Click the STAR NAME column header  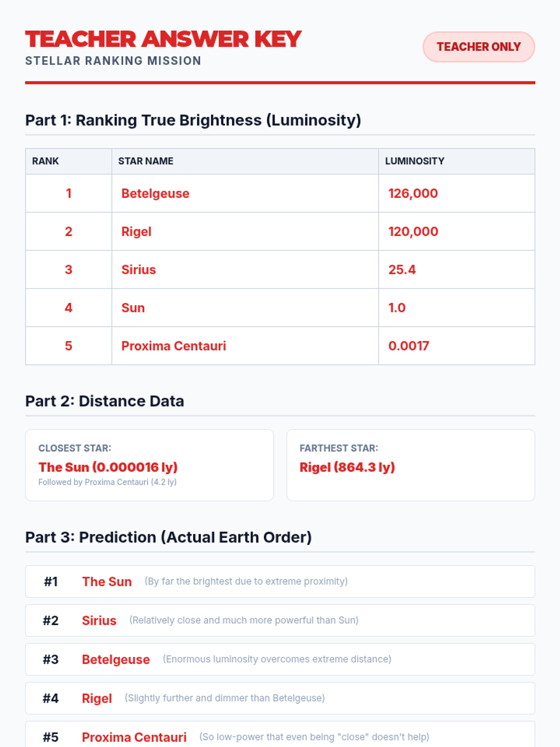pos(146,161)
